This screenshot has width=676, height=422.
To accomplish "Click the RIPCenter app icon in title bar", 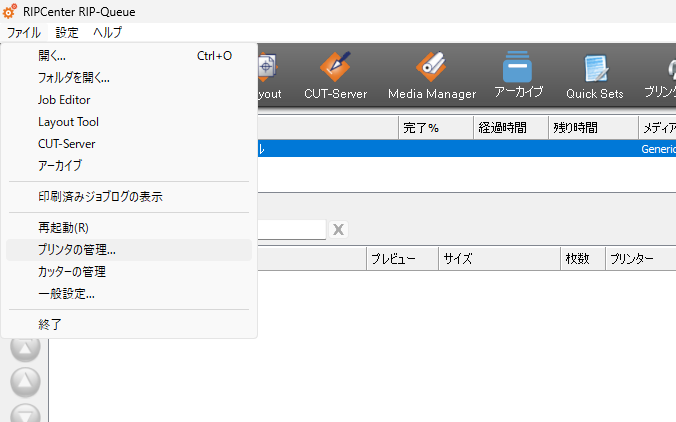I will tap(9, 12).
